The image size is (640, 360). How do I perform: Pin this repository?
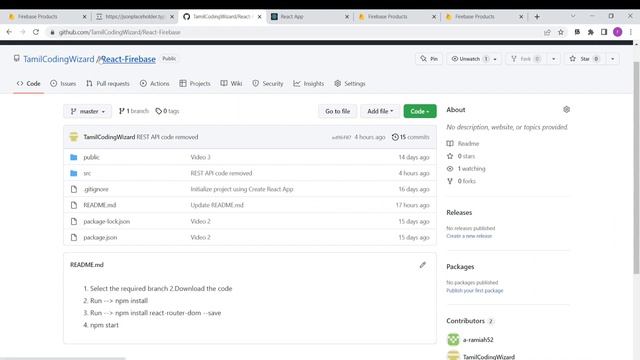429,59
